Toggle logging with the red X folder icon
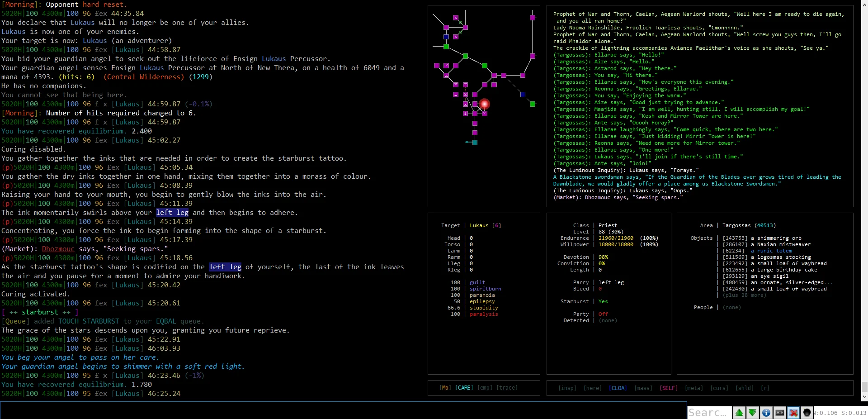Viewport: 868px width, 419px height. (x=793, y=413)
